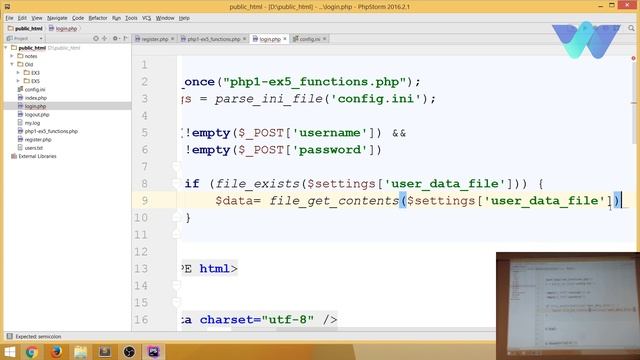Open the Code menu
The image size is (640, 360).
coord(78,18)
